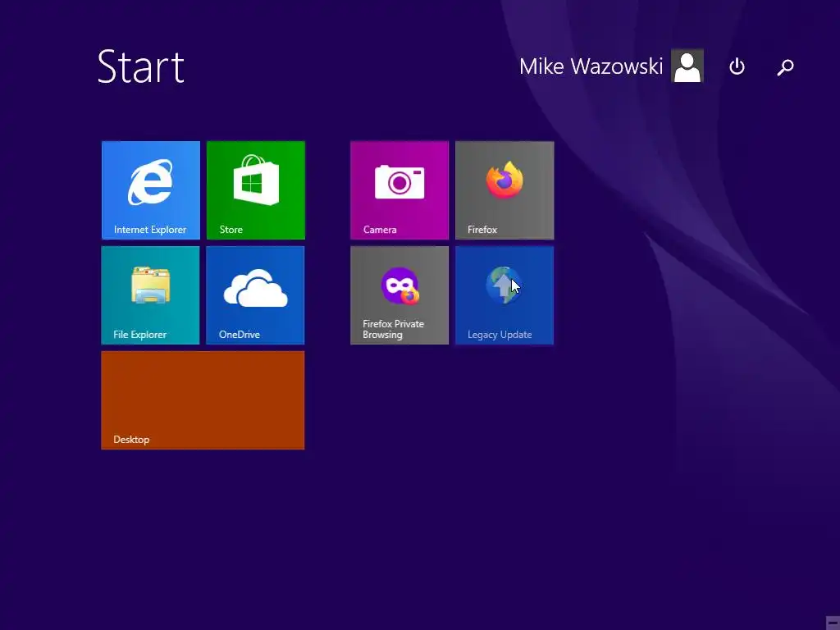Screen dimensions: 840x630
Task: Launch the Store tile
Action: 256,190
